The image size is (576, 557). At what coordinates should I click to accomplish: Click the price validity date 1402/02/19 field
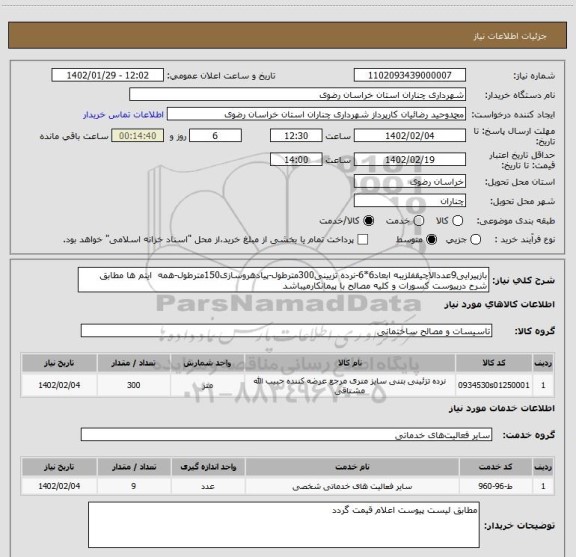tap(410, 159)
